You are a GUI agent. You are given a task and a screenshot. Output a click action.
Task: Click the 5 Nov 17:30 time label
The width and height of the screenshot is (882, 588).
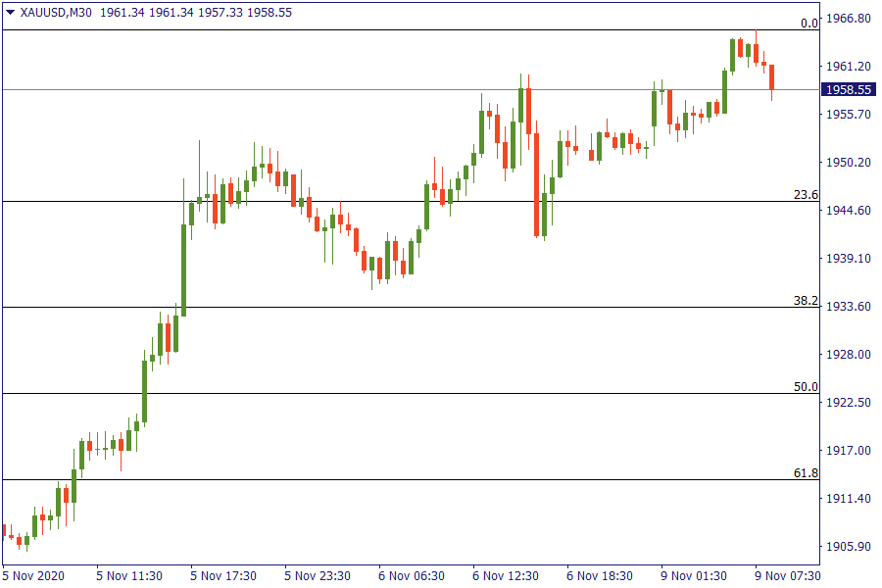coord(222,575)
